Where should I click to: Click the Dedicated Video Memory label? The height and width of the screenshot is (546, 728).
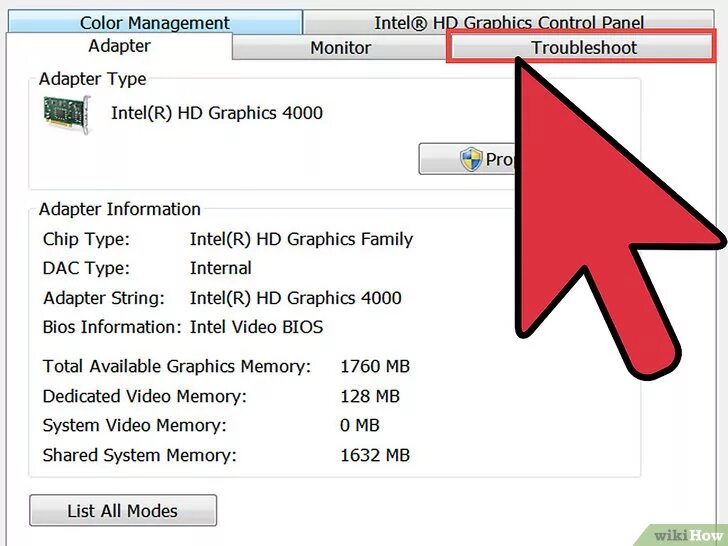click(x=144, y=396)
